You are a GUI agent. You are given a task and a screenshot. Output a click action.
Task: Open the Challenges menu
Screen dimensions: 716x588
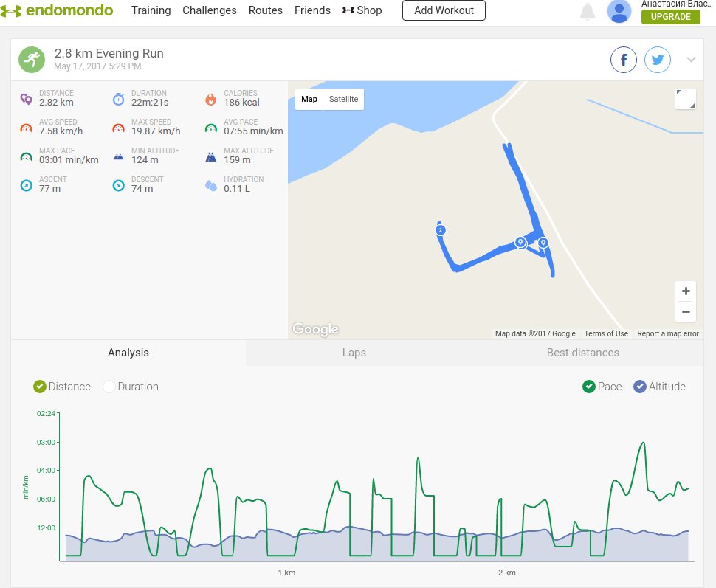click(210, 10)
